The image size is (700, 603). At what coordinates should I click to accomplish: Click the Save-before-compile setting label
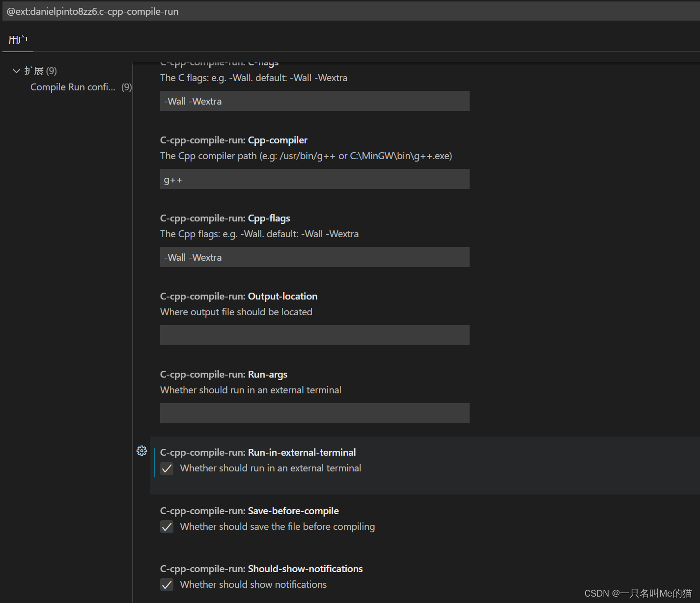click(249, 511)
